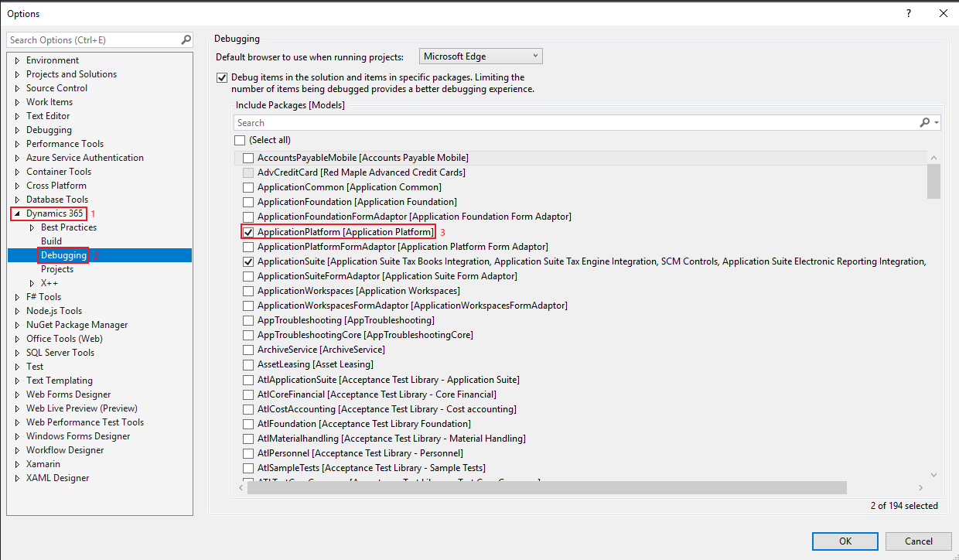The width and height of the screenshot is (959, 560).
Task: Click the Search Options input field
Action: pos(93,40)
